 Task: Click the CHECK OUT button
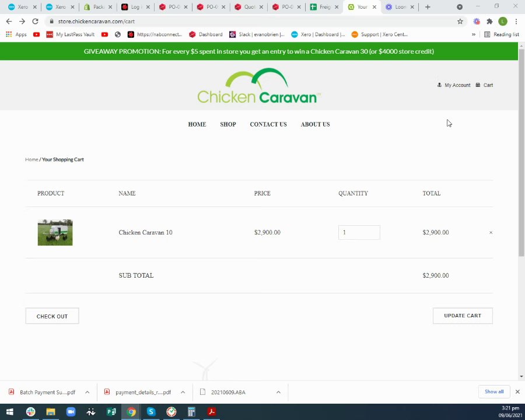click(52, 316)
